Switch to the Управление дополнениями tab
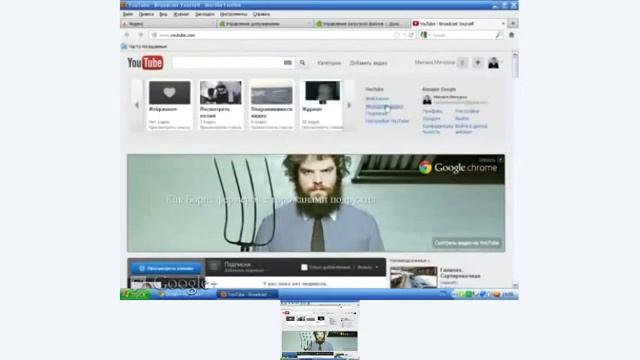This screenshot has height=360, width=640. coord(265,24)
